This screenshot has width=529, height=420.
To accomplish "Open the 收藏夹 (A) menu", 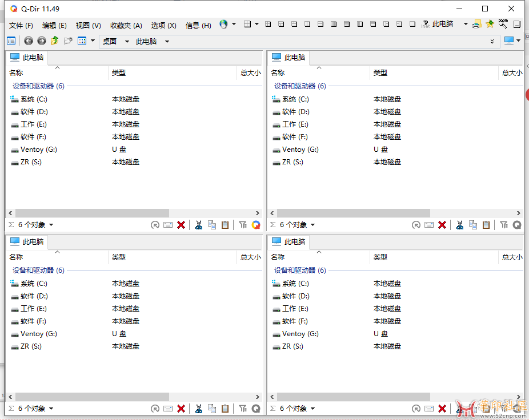I will [x=126, y=26].
